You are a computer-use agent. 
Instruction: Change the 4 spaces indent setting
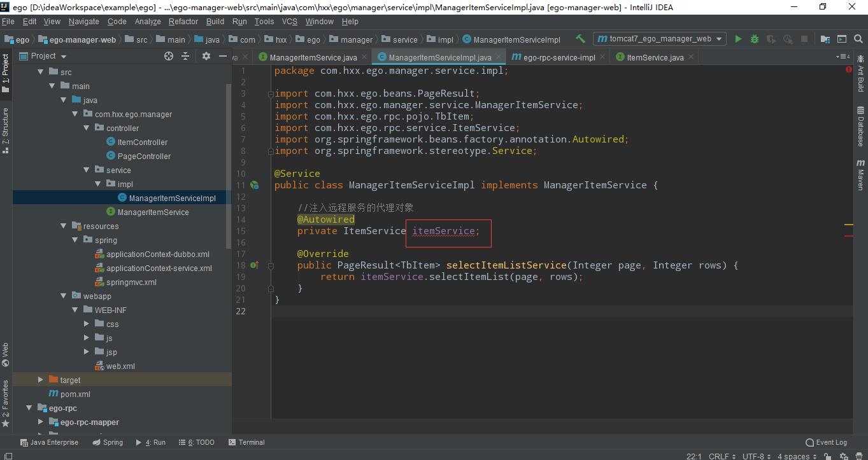(x=797, y=456)
